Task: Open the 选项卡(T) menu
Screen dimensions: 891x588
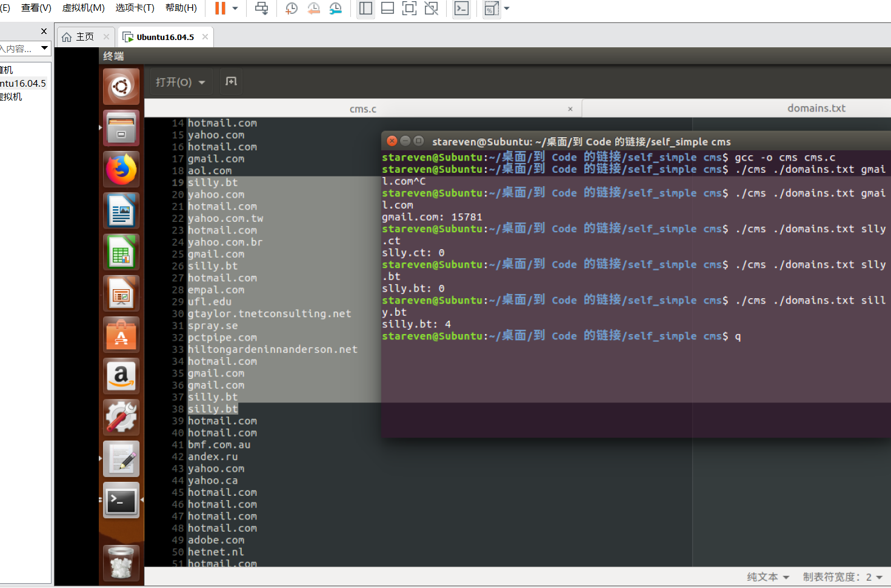Action: point(135,8)
